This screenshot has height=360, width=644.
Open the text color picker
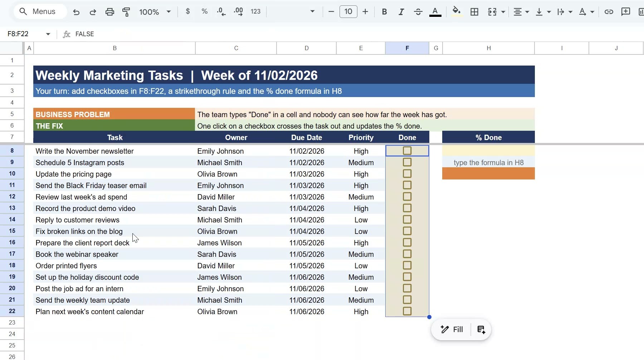tap(435, 12)
